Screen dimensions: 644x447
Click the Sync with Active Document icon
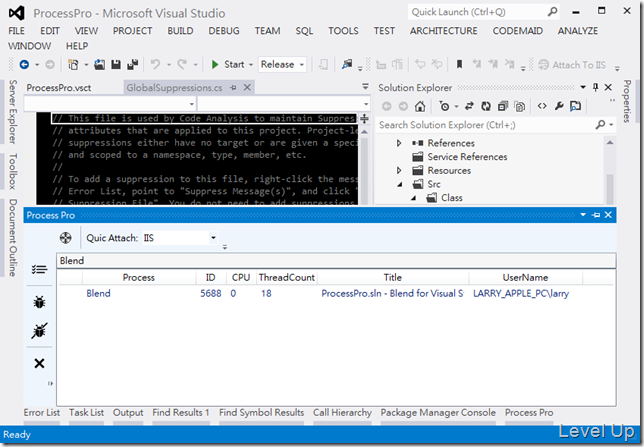click(x=469, y=106)
